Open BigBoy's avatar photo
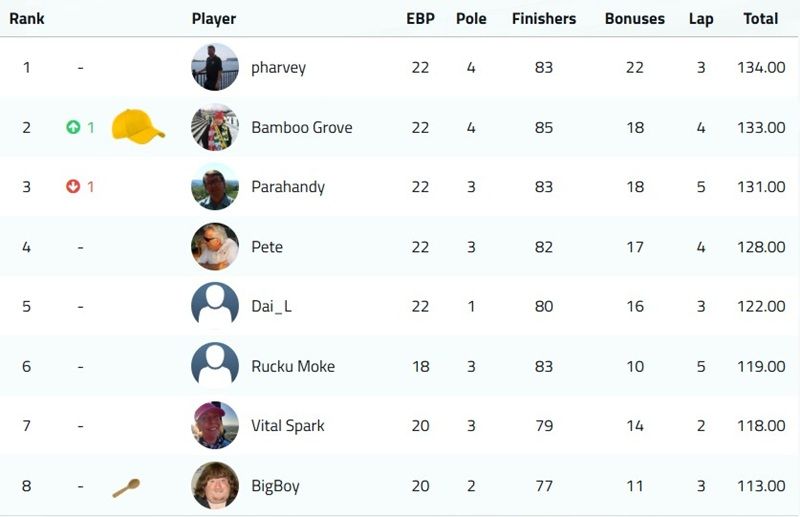The height and width of the screenshot is (517, 800). [x=215, y=485]
